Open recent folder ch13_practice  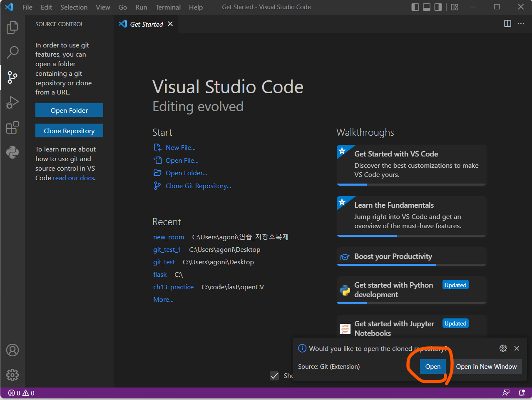(173, 287)
